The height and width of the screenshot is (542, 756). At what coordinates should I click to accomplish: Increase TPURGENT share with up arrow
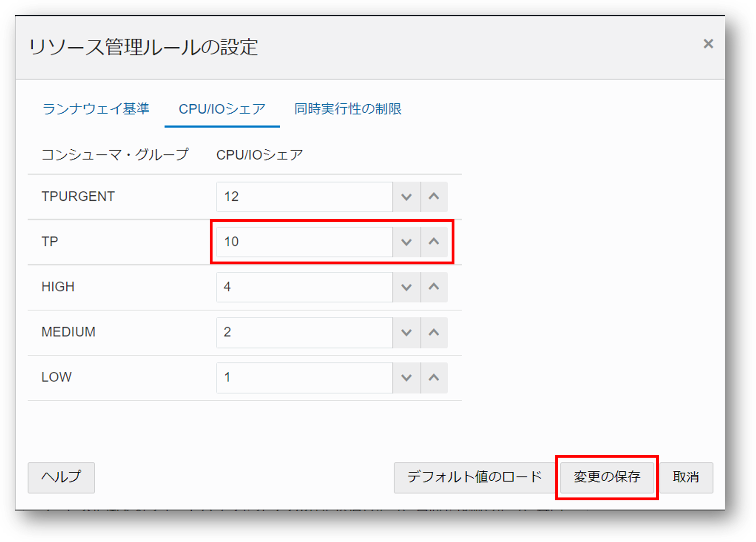coord(434,197)
